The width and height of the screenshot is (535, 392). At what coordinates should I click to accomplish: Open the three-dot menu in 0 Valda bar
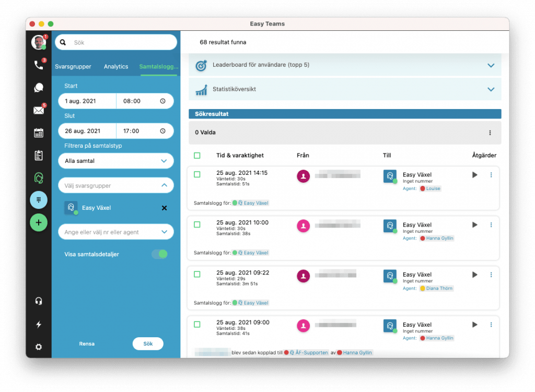490,133
